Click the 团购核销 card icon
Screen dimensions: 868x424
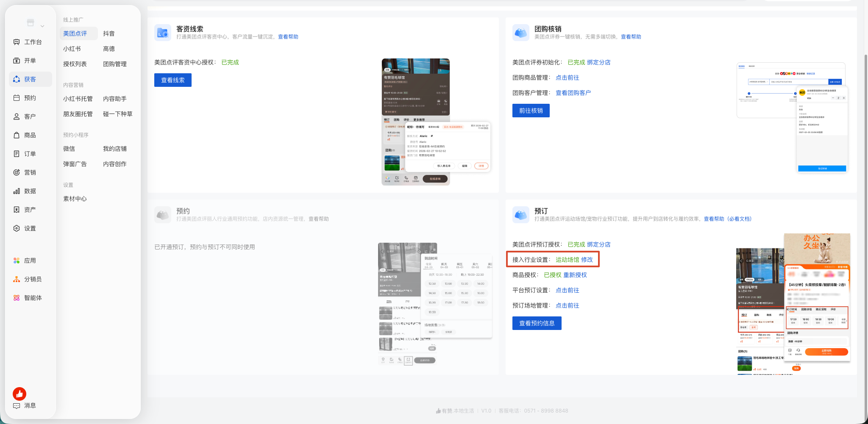pyautogui.click(x=521, y=33)
